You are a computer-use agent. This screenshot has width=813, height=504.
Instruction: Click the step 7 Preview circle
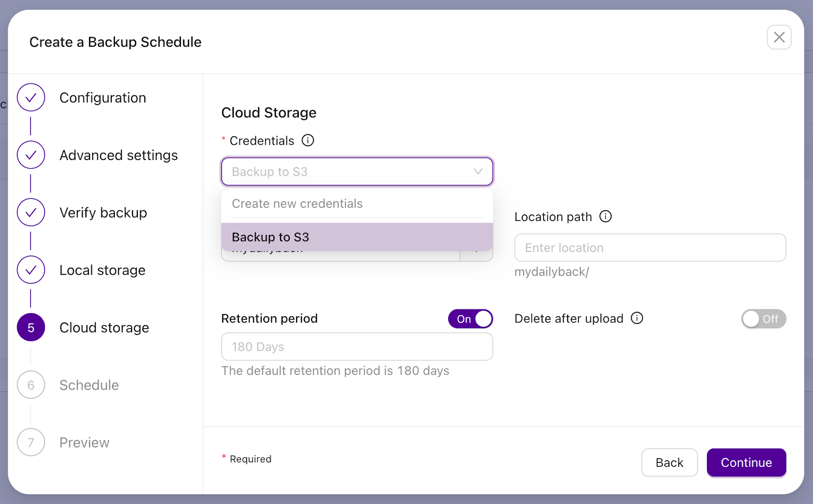pos(31,443)
